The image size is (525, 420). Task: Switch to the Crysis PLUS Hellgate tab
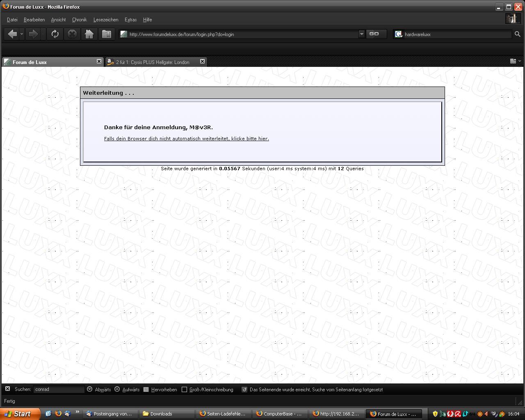point(156,62)
